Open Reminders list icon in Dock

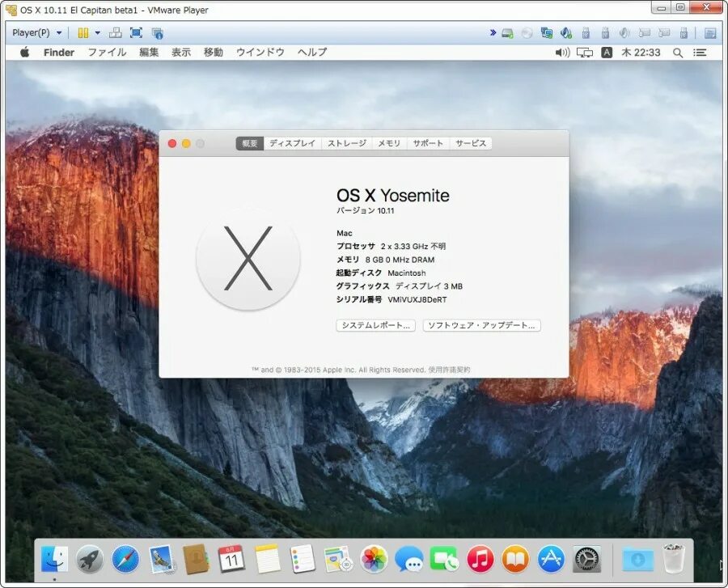pyautogui.click(x=303, y=559)
